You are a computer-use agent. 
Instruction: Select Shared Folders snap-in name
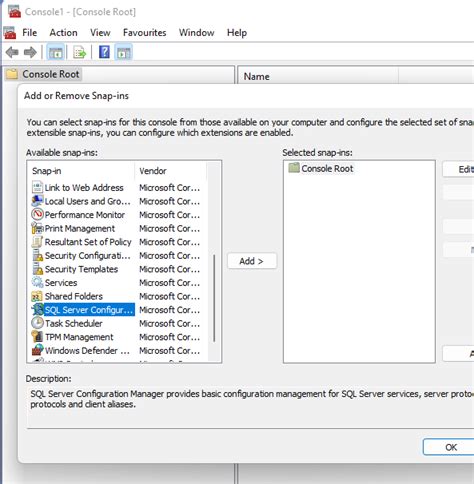[74, 296]
